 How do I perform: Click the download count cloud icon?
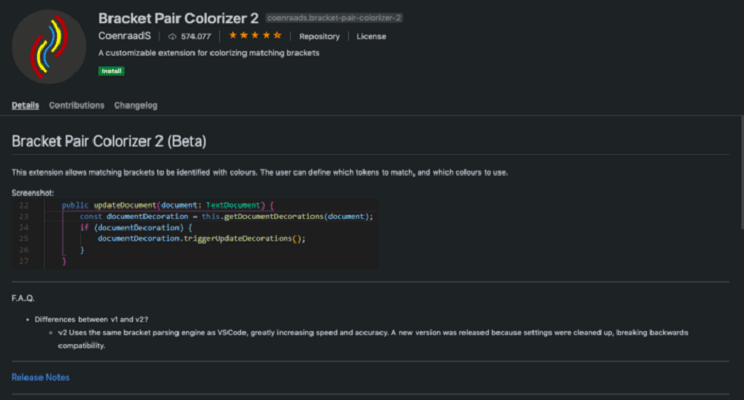(172, 37)
